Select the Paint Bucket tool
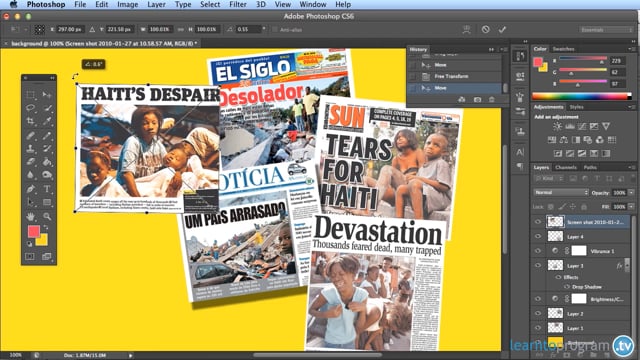The height and width of the screenshot is (360, 640). pyautogui.click(x=47, y=162)
